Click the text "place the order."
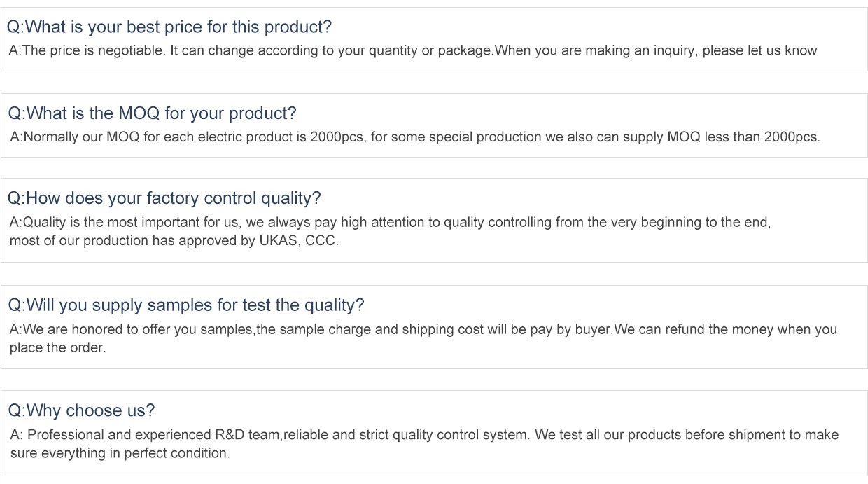 point(57,347)
